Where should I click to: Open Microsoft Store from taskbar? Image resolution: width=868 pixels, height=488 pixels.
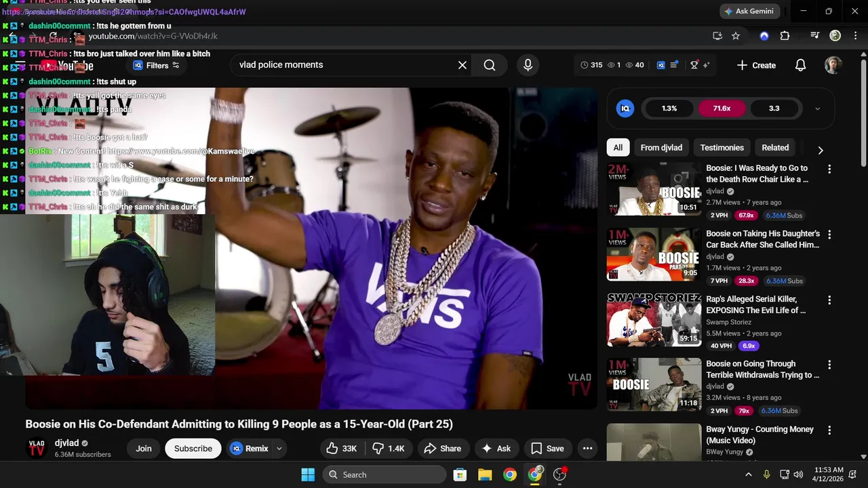click(460, 474)
